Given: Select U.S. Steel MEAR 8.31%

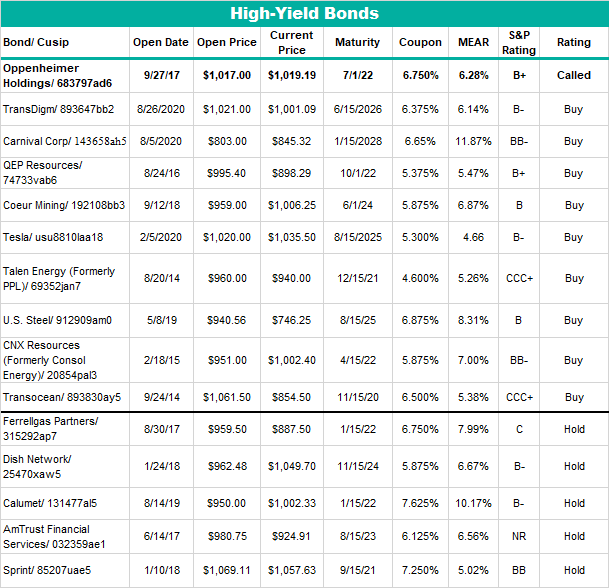Looking at the screenshot, I should pyautogui.click(x=473, y=320).
